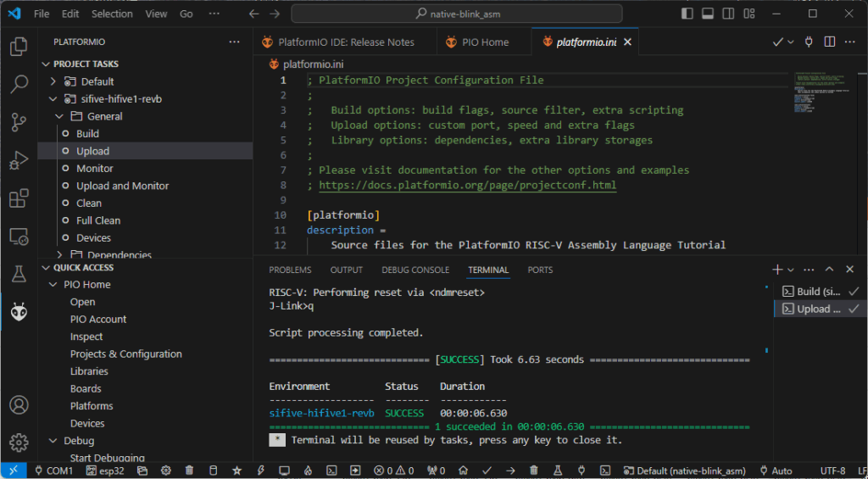
Task: Open the Testing flask icon
Action: coord(19,274)
